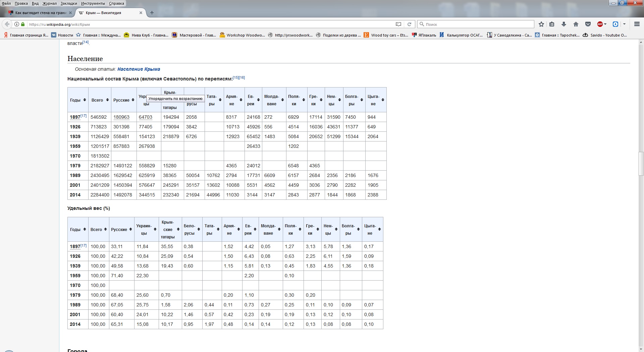Follow citation [15] after 'по переписям'
This screenshot has width=644, height=352.
click(x=236, y=77)
